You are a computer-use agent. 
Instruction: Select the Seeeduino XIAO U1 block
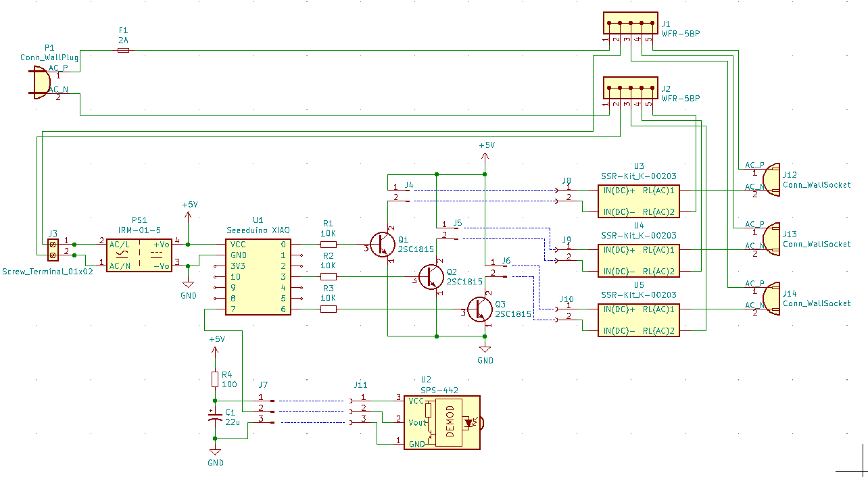pos(258,276)
